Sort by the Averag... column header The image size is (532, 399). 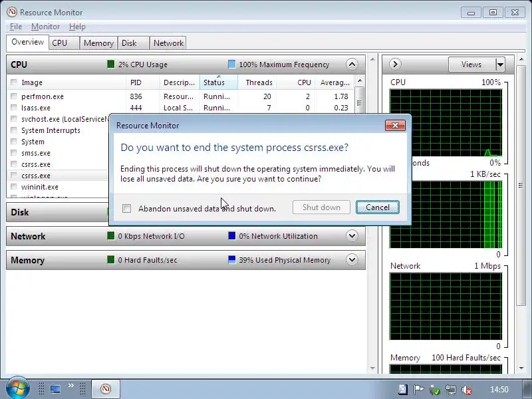334,82
